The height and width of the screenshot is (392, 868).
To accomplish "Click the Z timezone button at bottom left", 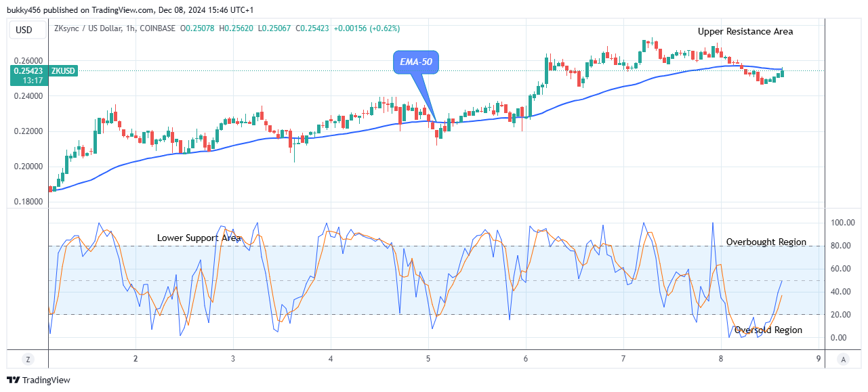I will point(28,359).
